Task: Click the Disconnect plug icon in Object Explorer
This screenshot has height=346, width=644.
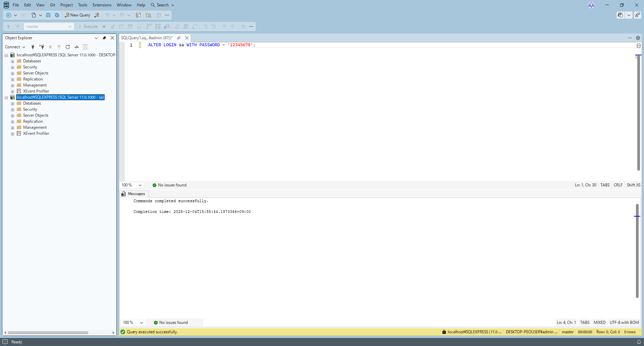Action: tap(42, 47)
